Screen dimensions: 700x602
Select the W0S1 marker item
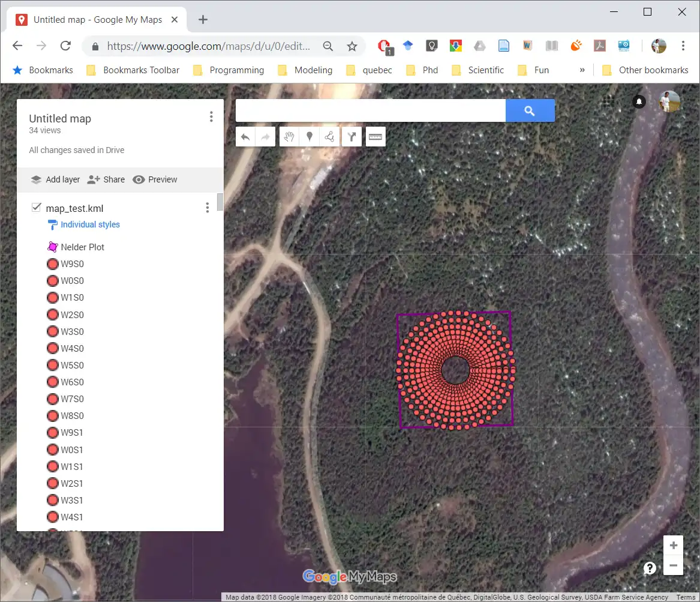65,450
